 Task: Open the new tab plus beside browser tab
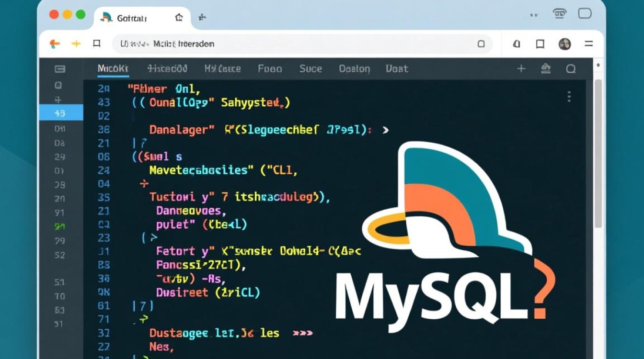pos(202,18)
